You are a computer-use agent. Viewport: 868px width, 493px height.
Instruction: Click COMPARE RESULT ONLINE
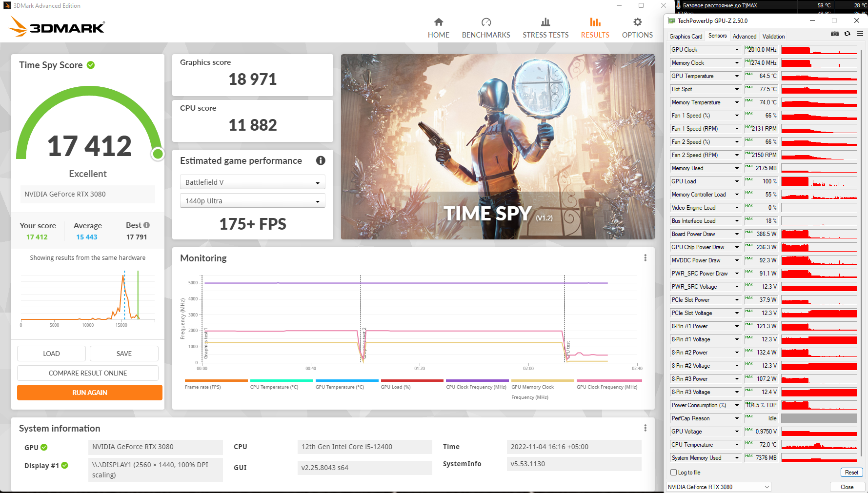coord(88,373)
